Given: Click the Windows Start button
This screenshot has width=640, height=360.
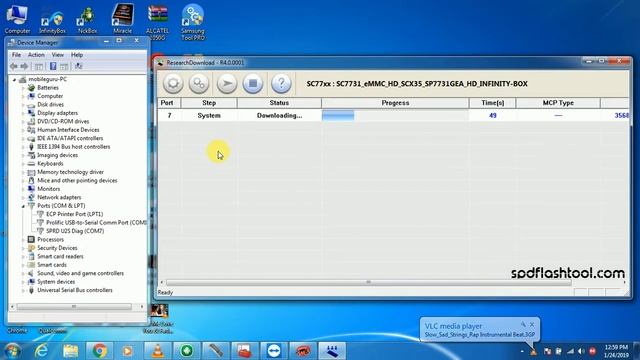Looking at the screenshot, I should tap(12, 351).
